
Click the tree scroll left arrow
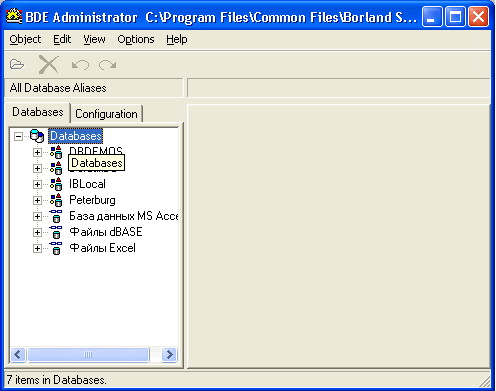pyautogui.click(x=18, y=354)
